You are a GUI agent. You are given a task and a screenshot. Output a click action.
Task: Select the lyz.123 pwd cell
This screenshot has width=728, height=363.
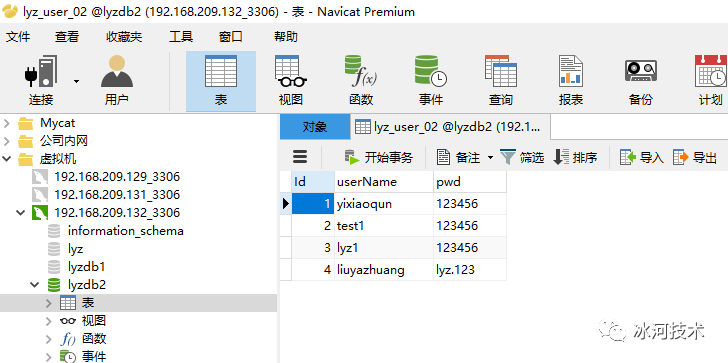coord(470,269)
